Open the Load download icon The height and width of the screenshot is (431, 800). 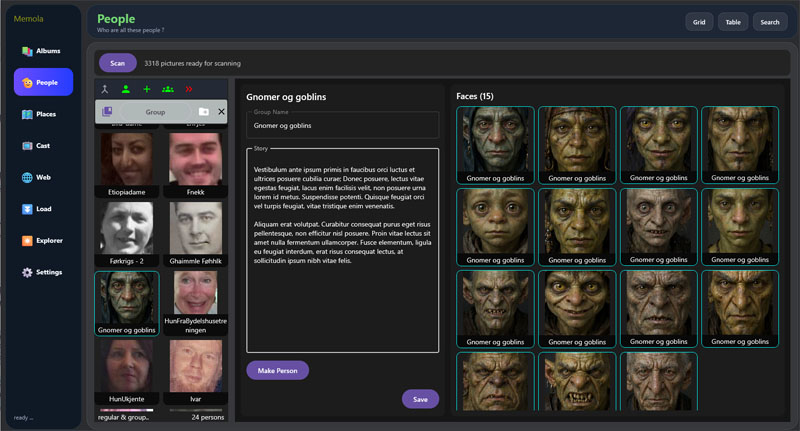(27, 209)
